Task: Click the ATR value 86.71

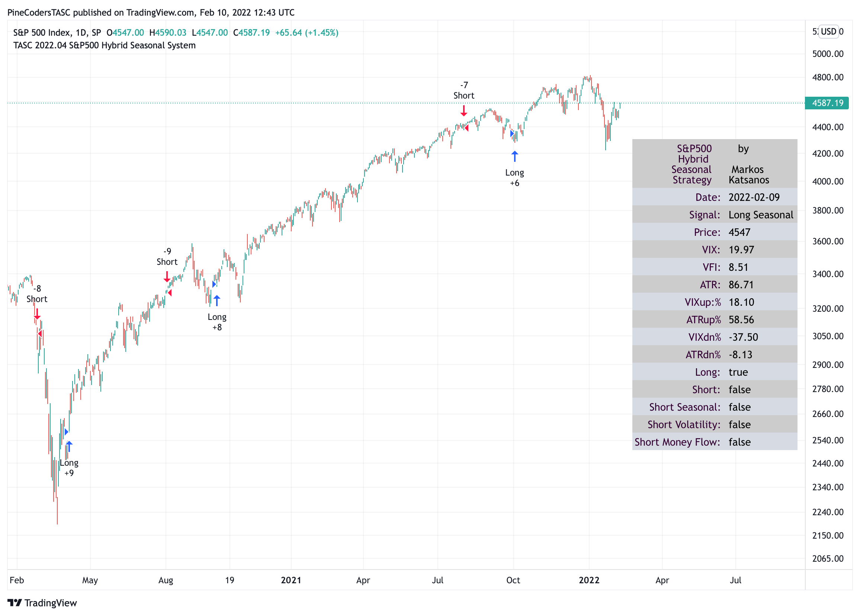Action: coord(741,285)
